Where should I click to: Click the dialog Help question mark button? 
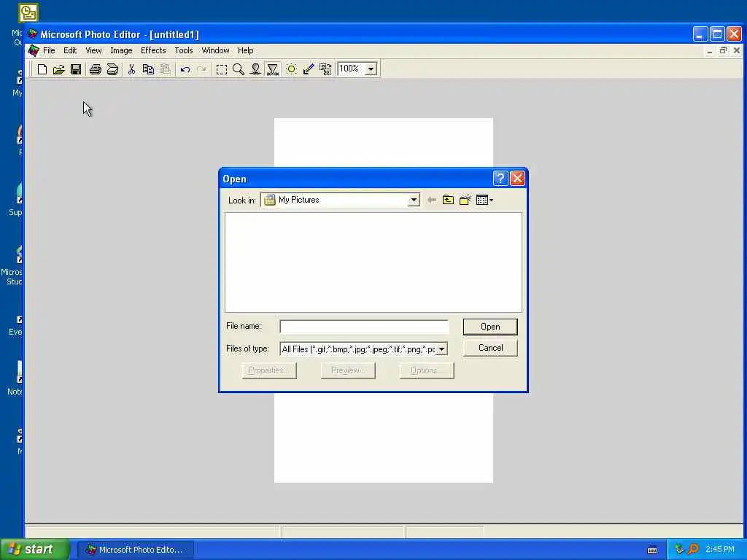(x=500, y=179)
